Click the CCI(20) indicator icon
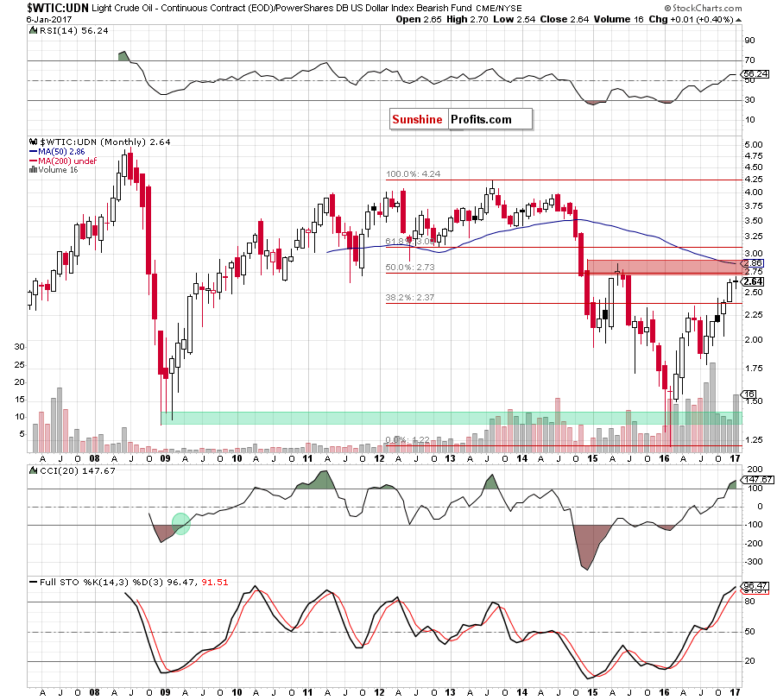 (33, 470)
